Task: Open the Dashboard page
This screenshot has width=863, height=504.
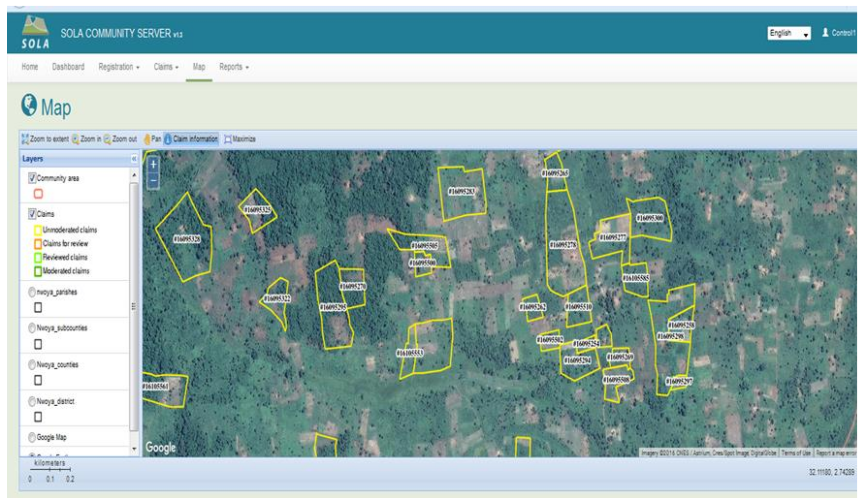Action: (68, 67)
